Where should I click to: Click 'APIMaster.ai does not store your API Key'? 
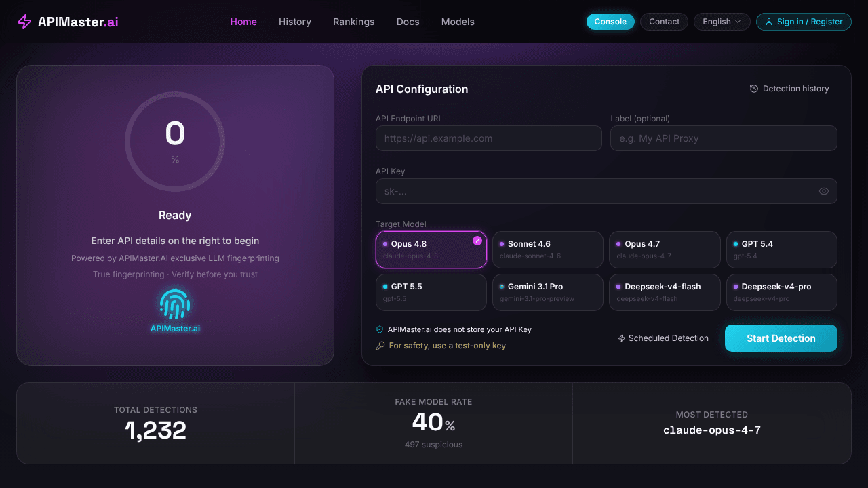tap(460, 329)
